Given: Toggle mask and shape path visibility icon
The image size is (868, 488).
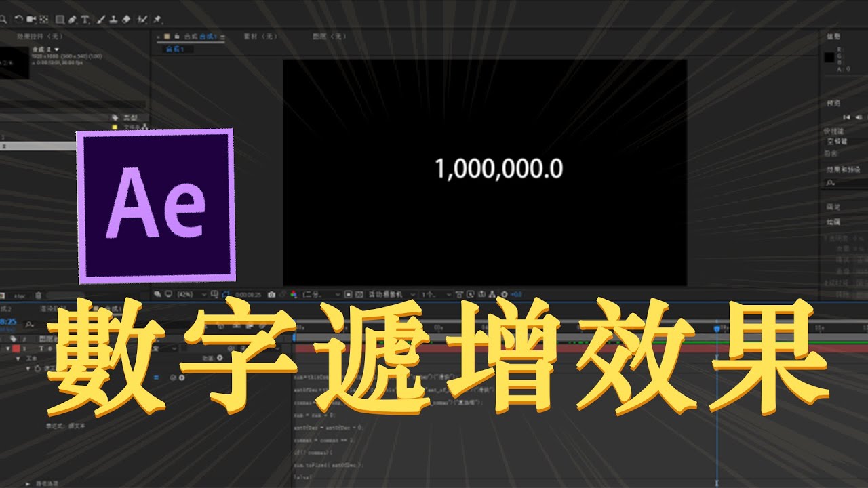Looking at the screenshot, I should click(x=225, y=294).
